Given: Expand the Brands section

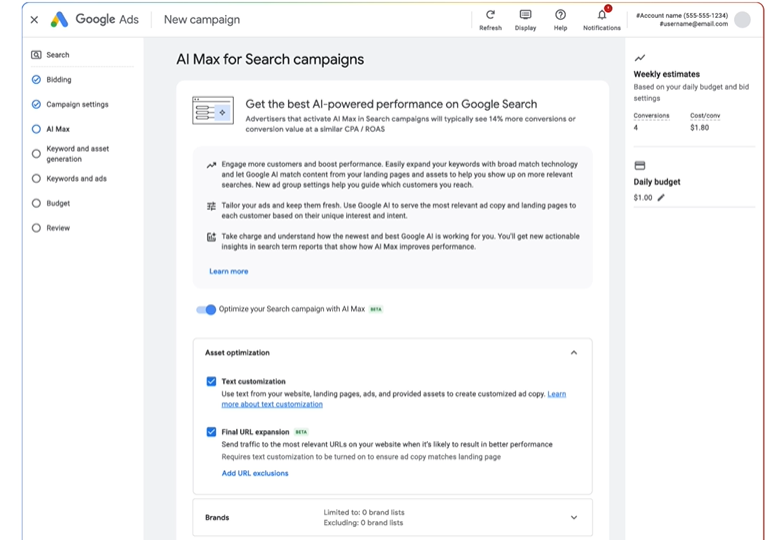Looking at the screenshot, I should pyautogui.click(x=573, y=518).
